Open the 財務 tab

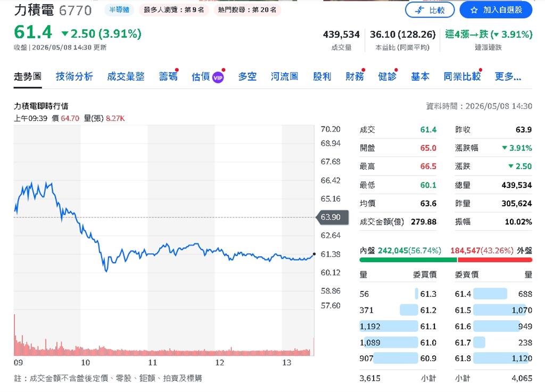(x=355, y=77)
